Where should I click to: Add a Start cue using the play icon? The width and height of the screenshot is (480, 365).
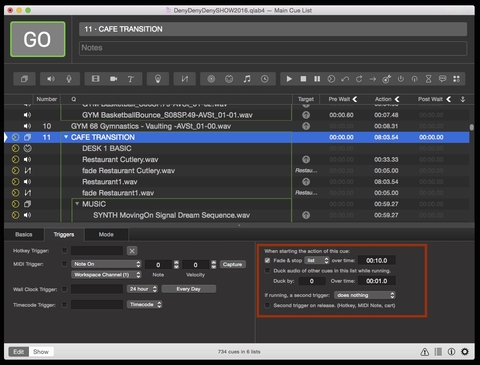[289, 79]
